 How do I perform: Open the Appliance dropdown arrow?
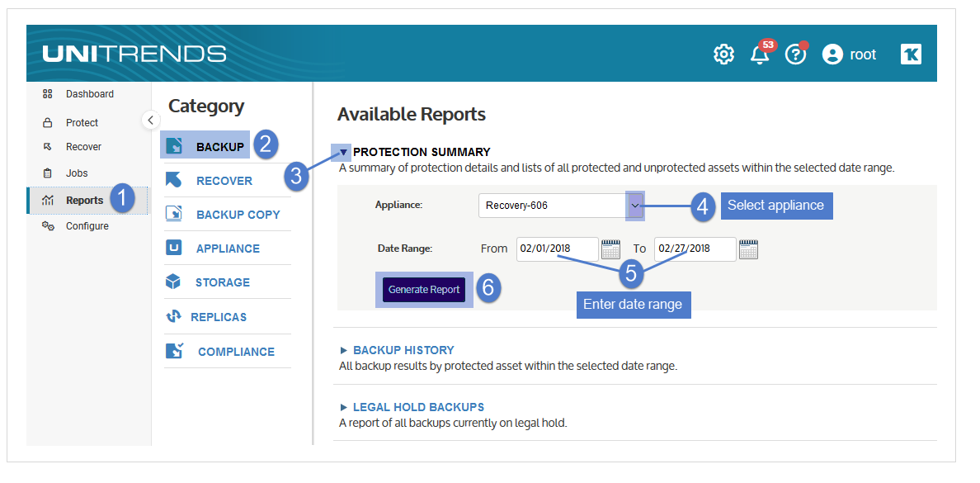click(x=635, y=206)
